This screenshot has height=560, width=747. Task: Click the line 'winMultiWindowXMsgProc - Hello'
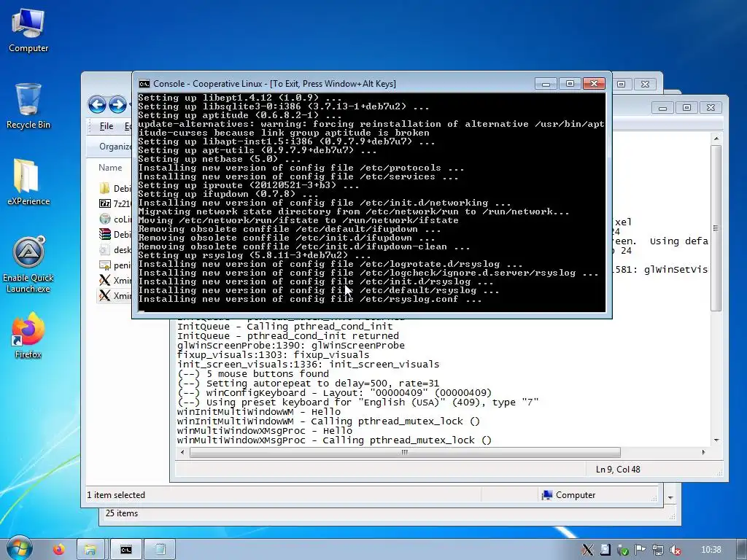264,431
